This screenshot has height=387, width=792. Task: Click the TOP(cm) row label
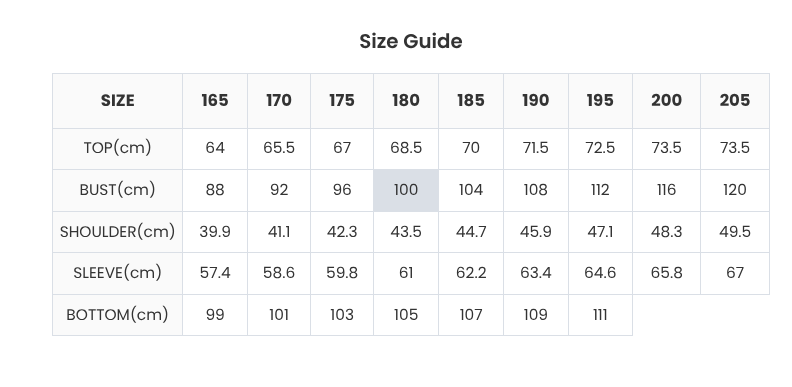(x=117, y=149)
